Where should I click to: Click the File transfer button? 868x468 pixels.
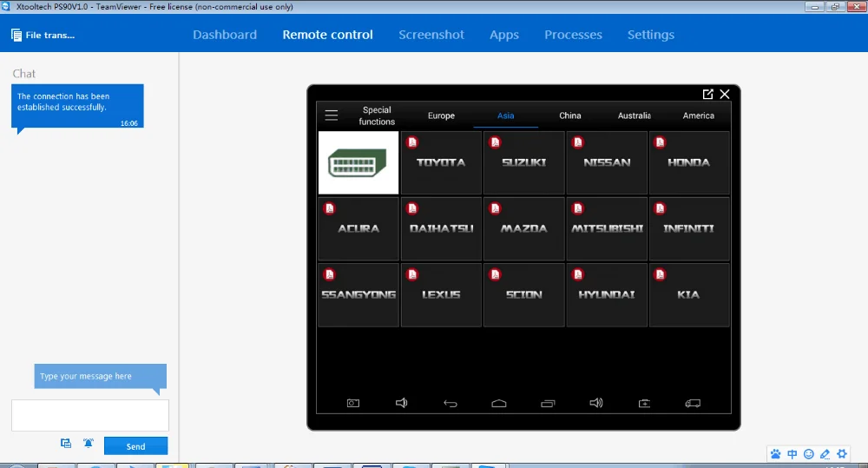pyautogui.click(x=43, y=35)
